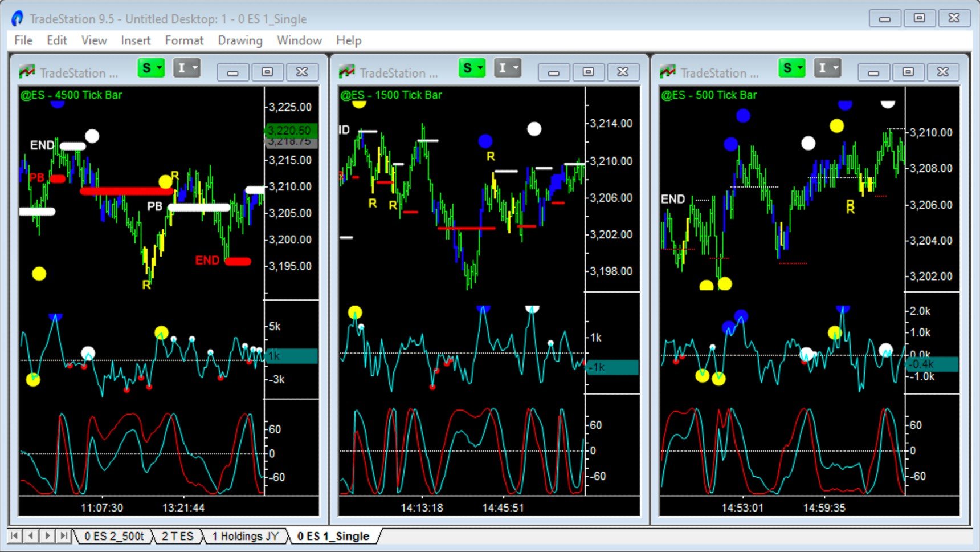Click red END label in 4500 Tick chart
The width and height of the screenshot is (980, 552).
[x=207, y=261]
